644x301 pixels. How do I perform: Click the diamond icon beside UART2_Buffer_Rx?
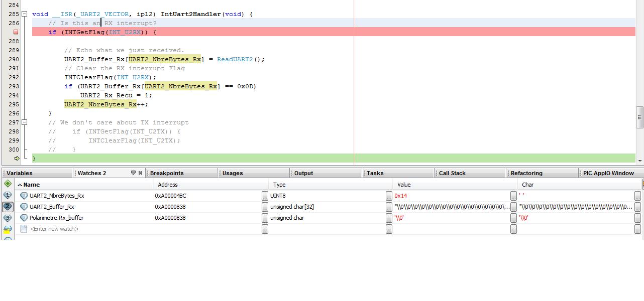24,207
